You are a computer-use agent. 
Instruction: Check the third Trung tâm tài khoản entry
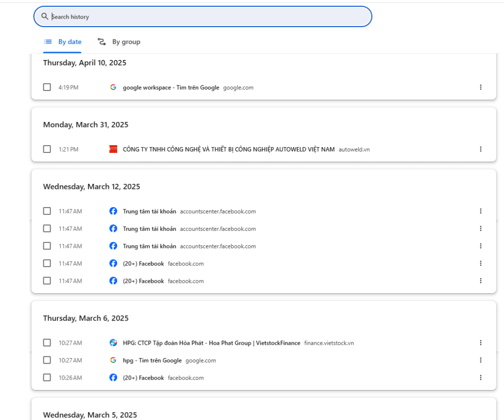point(47,246)
